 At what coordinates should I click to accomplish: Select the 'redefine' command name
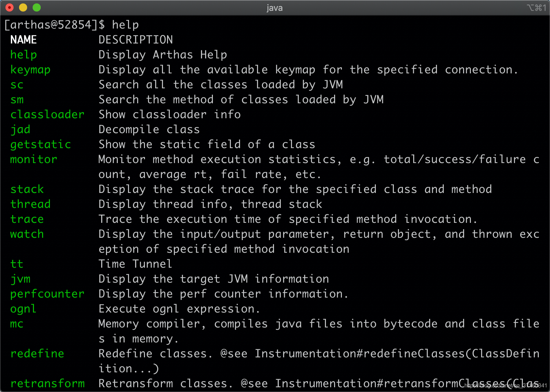pos(37,354)
